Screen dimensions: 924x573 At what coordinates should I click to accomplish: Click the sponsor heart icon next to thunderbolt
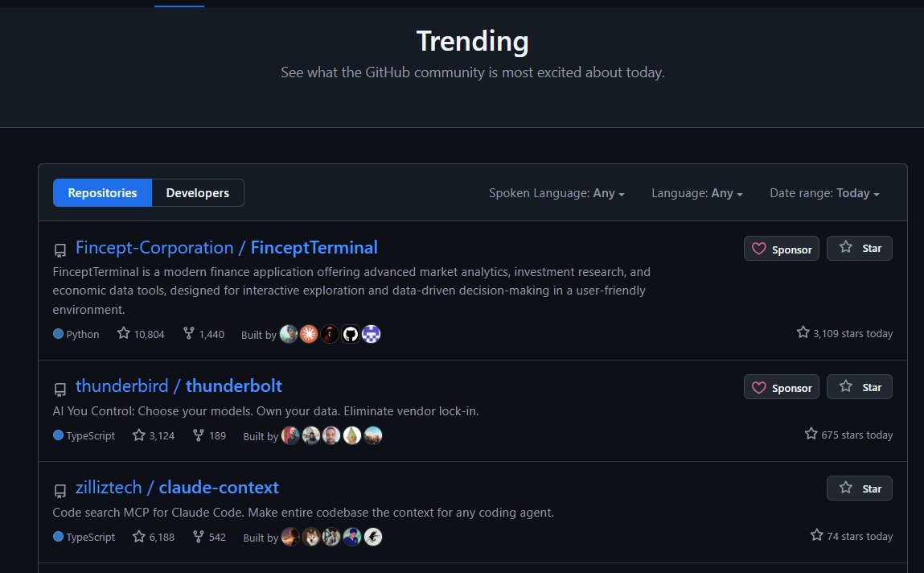tap(758, 386)
